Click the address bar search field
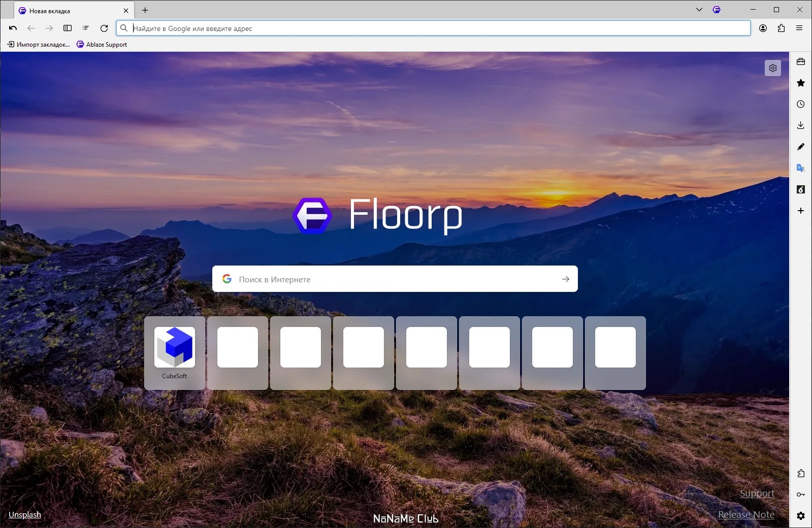812x528 pixels. (x=433, y=28)
